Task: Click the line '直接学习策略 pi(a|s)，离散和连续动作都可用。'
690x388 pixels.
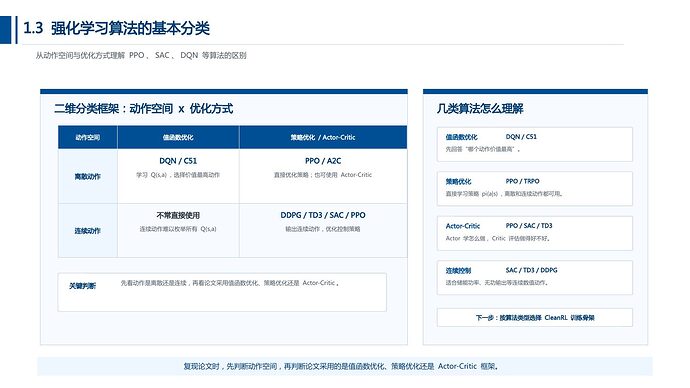Action: 504,194
